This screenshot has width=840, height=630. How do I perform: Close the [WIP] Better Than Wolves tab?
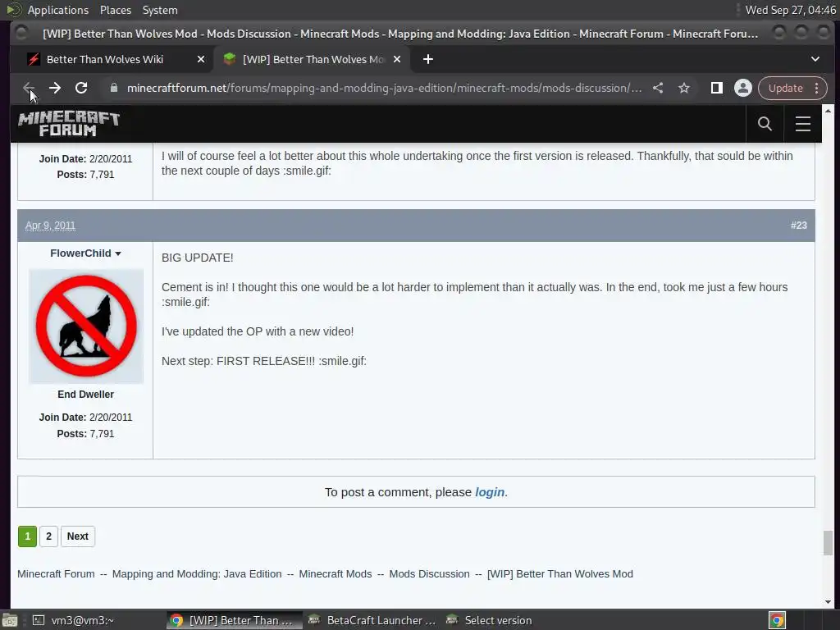tap(397, 59)
